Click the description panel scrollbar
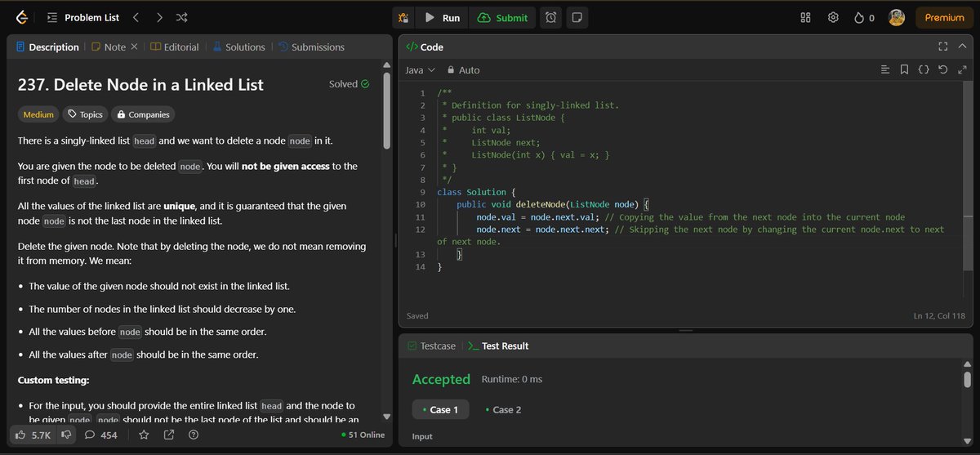Viewport: 980px width, 455px height. tap(386, 110)
